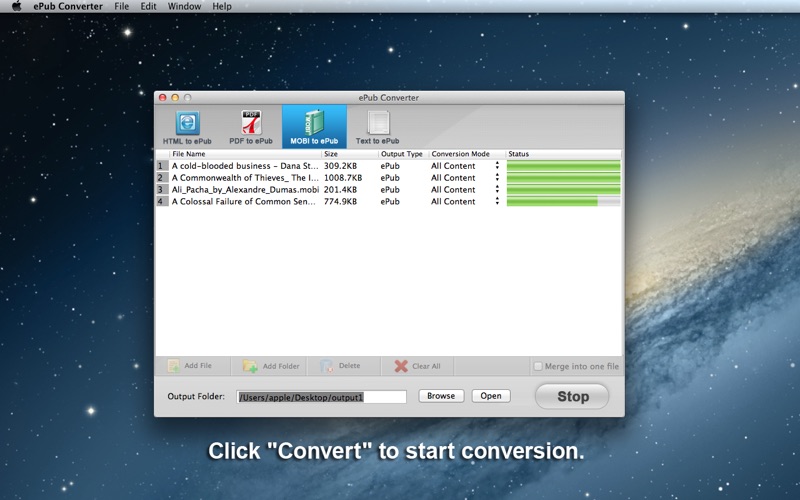Select file "A Colossal Failure of Common Sen..."
Screen dimensions: 800x500
(x=243, y=201)
